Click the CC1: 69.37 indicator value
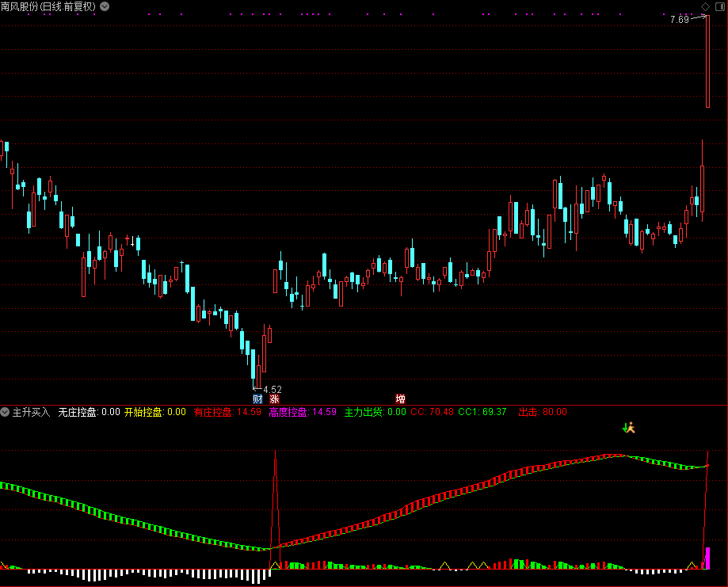The image size is (728, 587). tap(482, 412)
